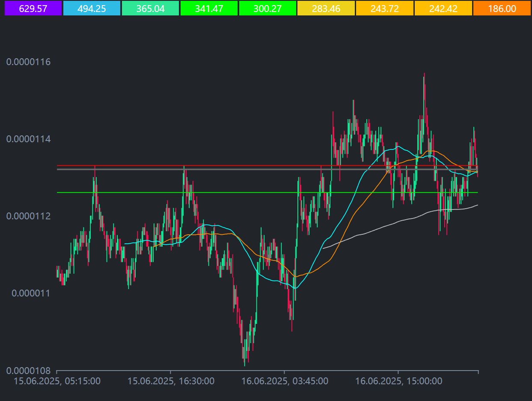This screenshot has height=401, width=532.
Task: Click the 16.06.2025, 15:00:00 time label
Action: pos(398,381)
